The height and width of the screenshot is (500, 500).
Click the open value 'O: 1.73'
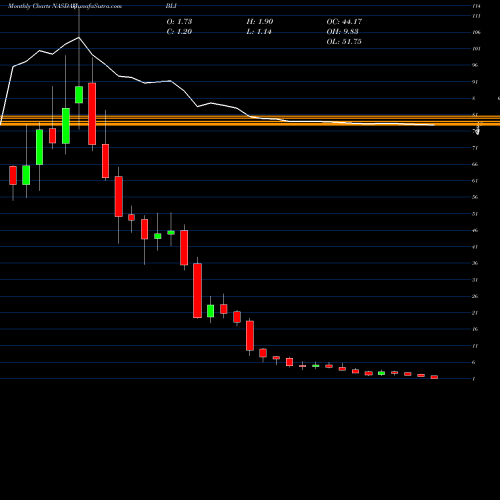[179, 22]
